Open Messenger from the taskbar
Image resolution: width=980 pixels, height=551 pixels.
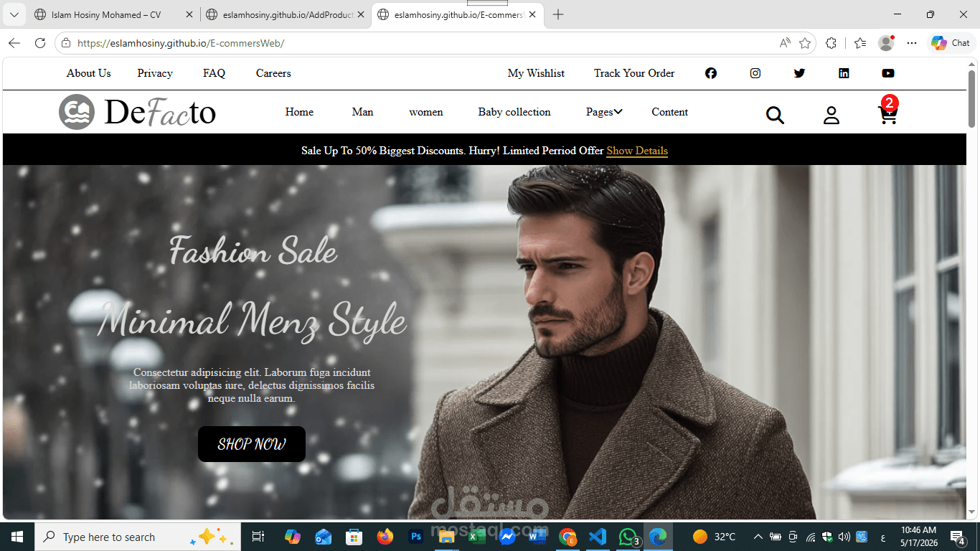tap(507, 537)
